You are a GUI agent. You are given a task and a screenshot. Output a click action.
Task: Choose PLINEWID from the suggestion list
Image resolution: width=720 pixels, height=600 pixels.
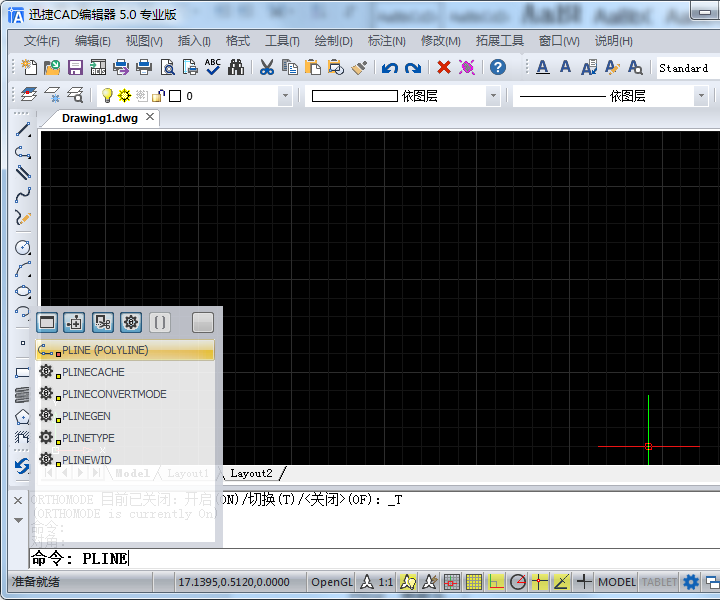[x=125, y=460]
